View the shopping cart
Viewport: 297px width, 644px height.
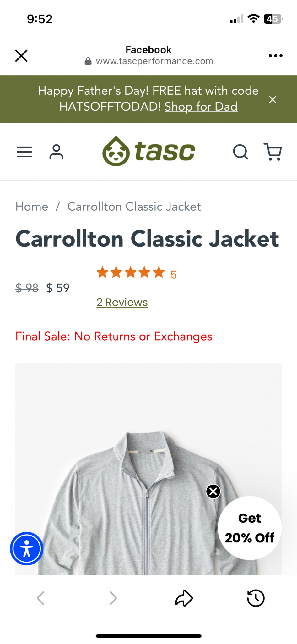[x=273, y=152]
